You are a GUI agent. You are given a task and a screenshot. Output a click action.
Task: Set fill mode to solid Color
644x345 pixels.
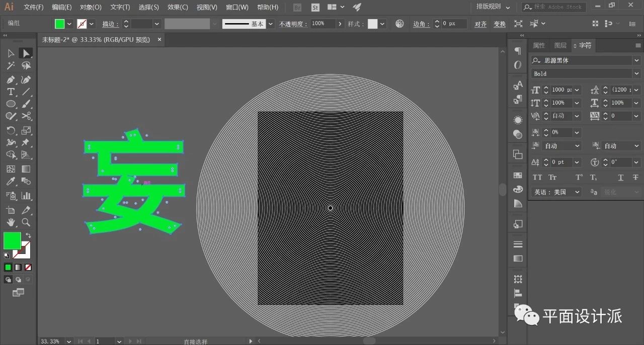click(x=8, y=267)
